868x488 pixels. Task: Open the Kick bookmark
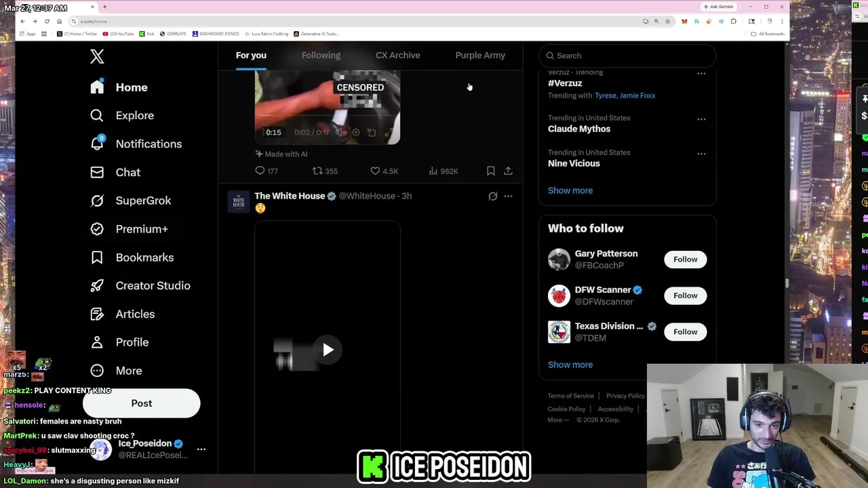[x=147, y=34]
